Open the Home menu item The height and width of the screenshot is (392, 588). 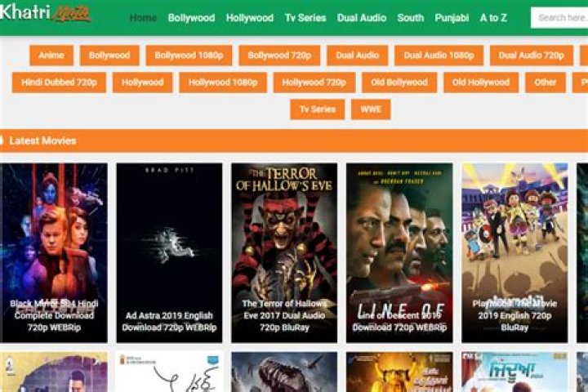[143, 18]
